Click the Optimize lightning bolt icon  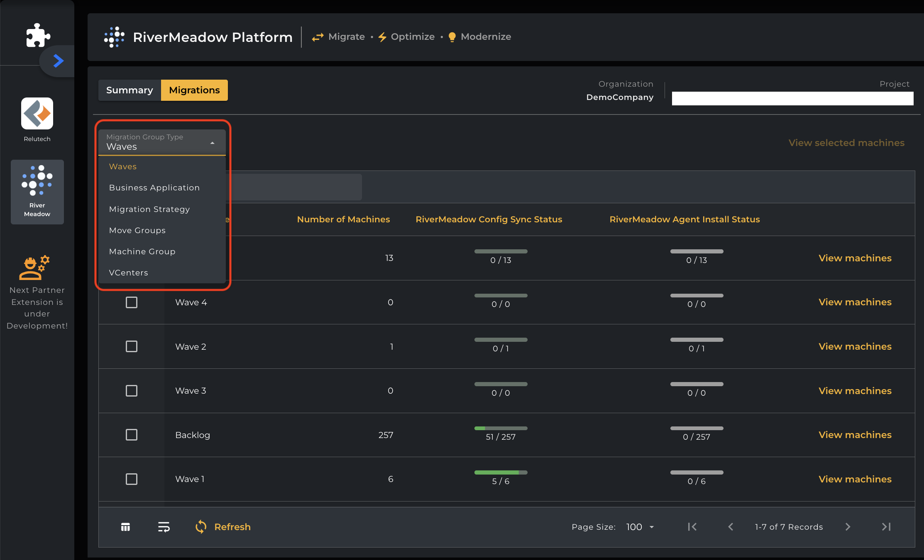pos(382,37)
